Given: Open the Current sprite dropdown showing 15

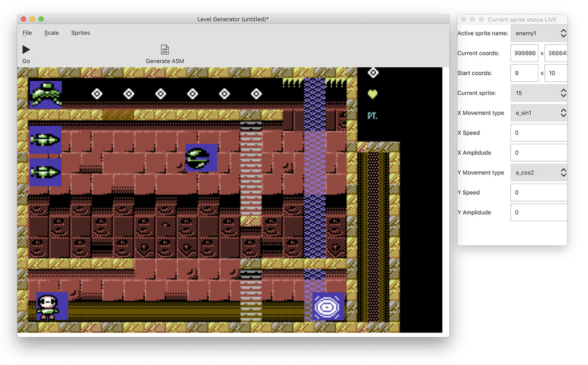Looking at the screenshot, I should pos(538,93).
